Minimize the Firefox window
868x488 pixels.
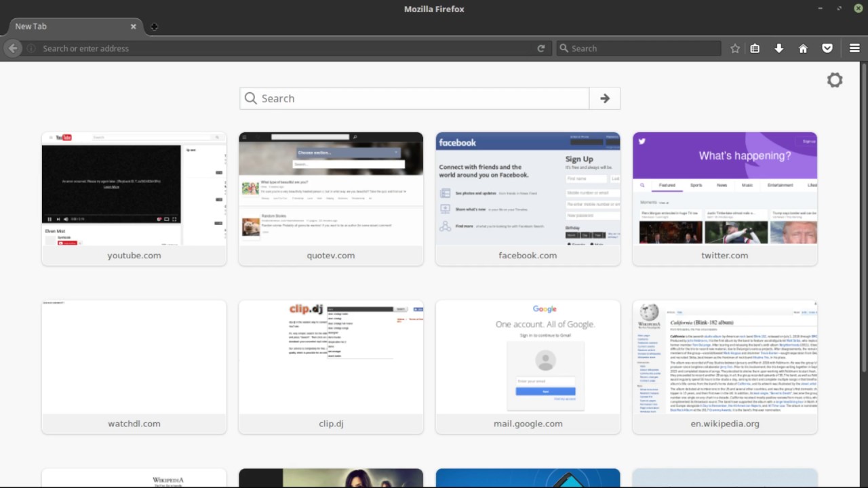coord(820,9)
